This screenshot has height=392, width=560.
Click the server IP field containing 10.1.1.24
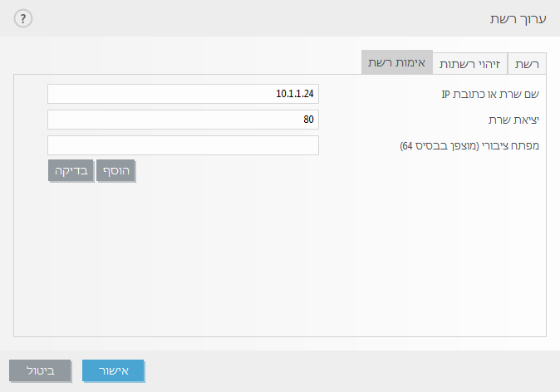[184, 94]
